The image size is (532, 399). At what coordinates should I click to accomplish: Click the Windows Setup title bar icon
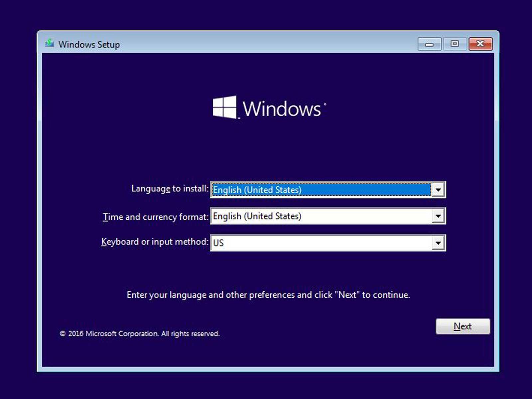point(50,43)
